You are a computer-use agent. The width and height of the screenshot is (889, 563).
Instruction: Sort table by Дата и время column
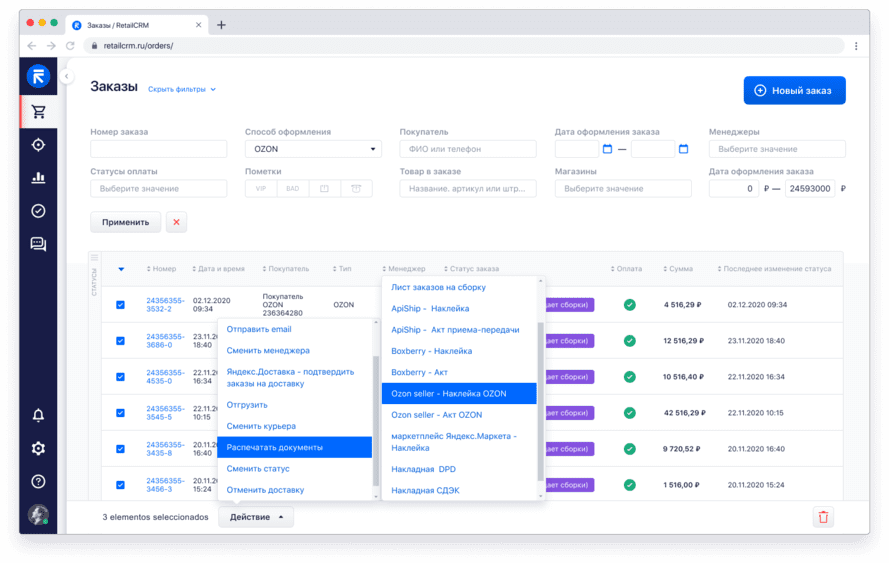[218, 269]
